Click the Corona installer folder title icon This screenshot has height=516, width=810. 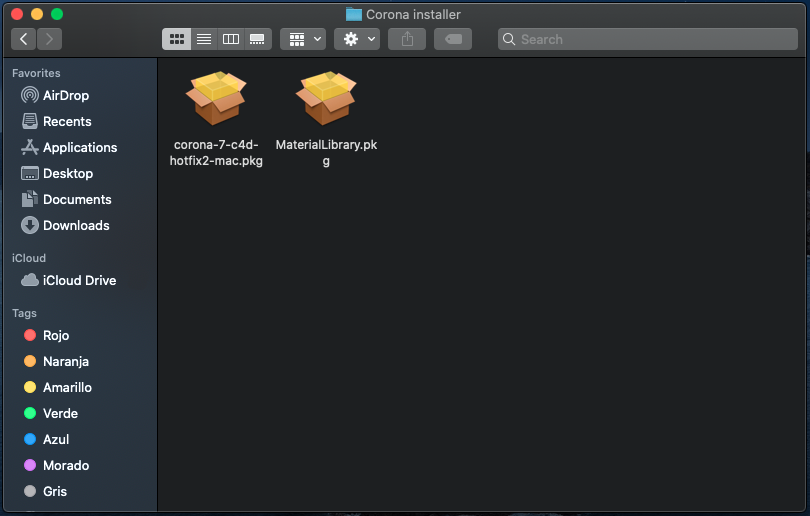[354, 14]
